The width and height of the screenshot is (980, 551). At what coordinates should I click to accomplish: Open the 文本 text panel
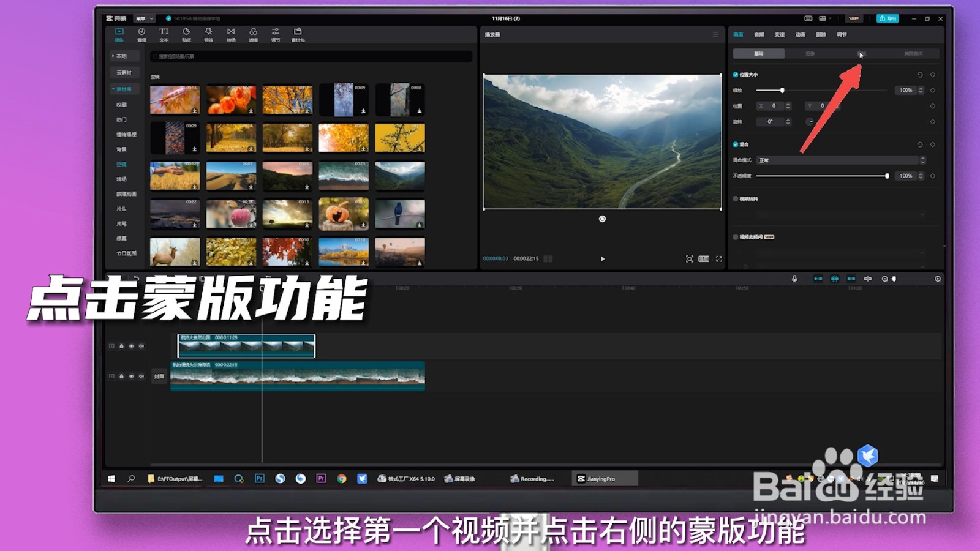[x=164, y=34]
